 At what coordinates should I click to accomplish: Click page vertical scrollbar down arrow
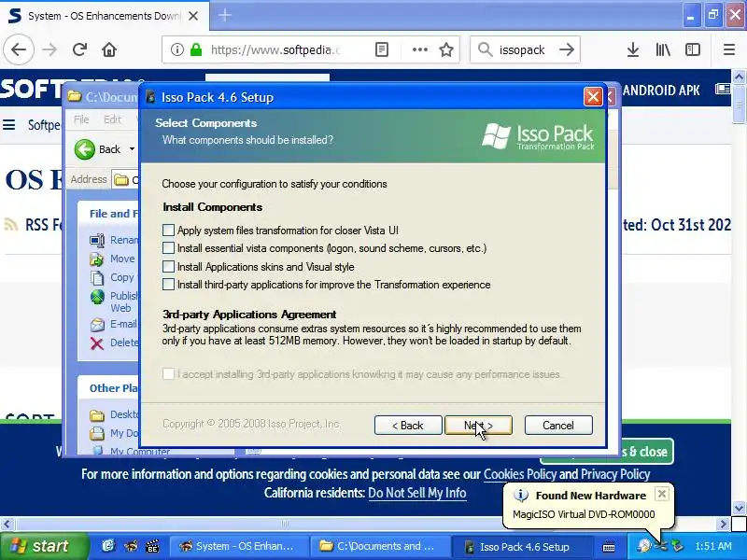click(739, 508)
